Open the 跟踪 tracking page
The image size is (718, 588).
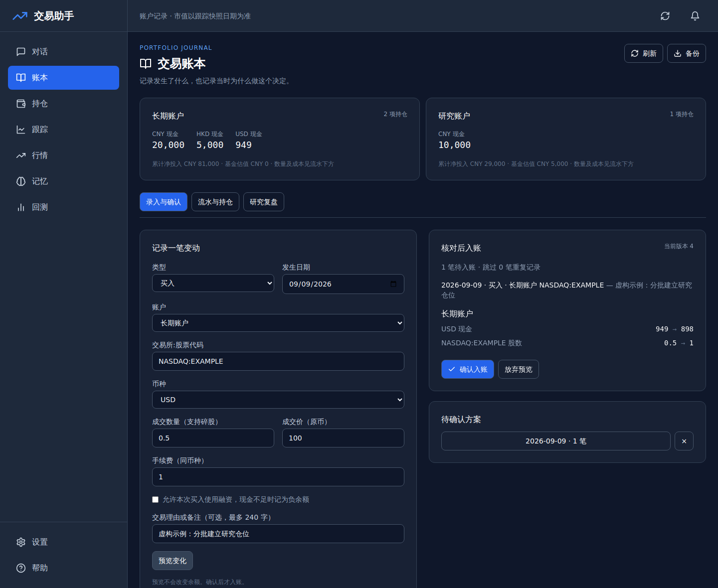(x=63, y=130)
